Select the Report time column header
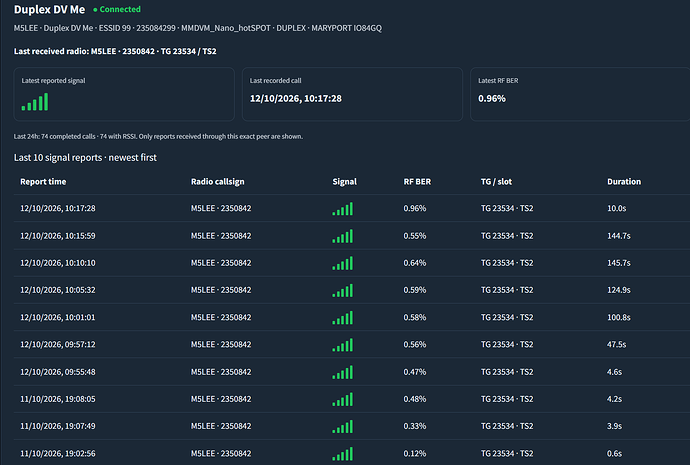 pyautogui.click(x=43, y=182)
